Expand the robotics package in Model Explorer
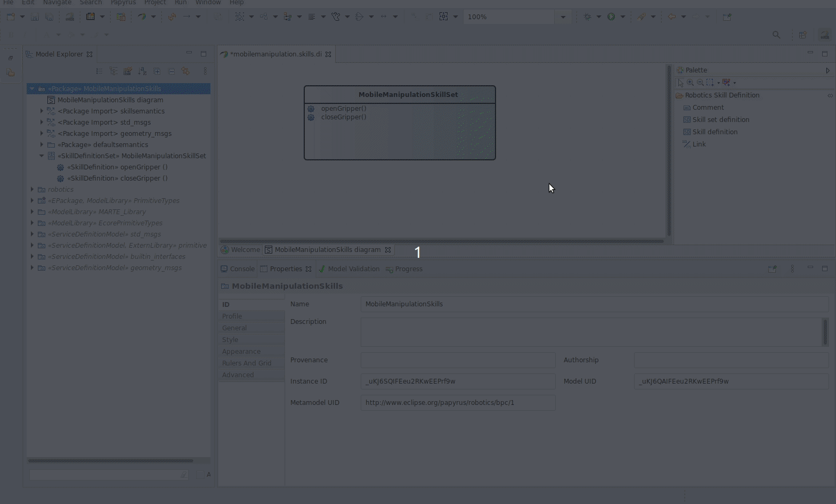This screenshot has height=504, width=836. tap(32, 190)
